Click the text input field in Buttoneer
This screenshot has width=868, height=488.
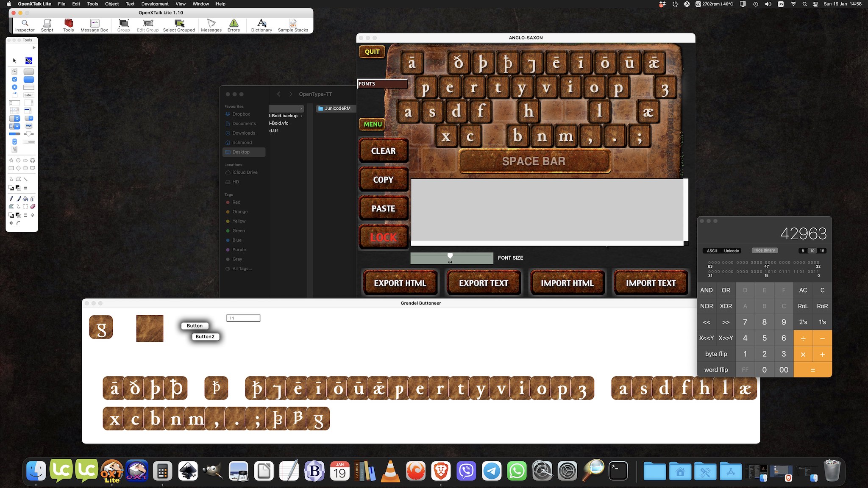[243, 318]
